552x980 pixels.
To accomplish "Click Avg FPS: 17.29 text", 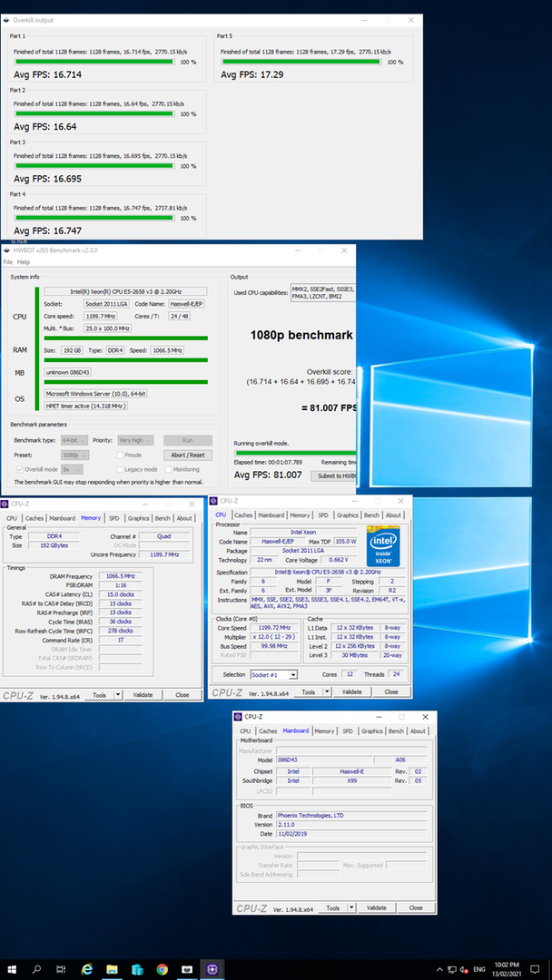I will tap(251, 74).
